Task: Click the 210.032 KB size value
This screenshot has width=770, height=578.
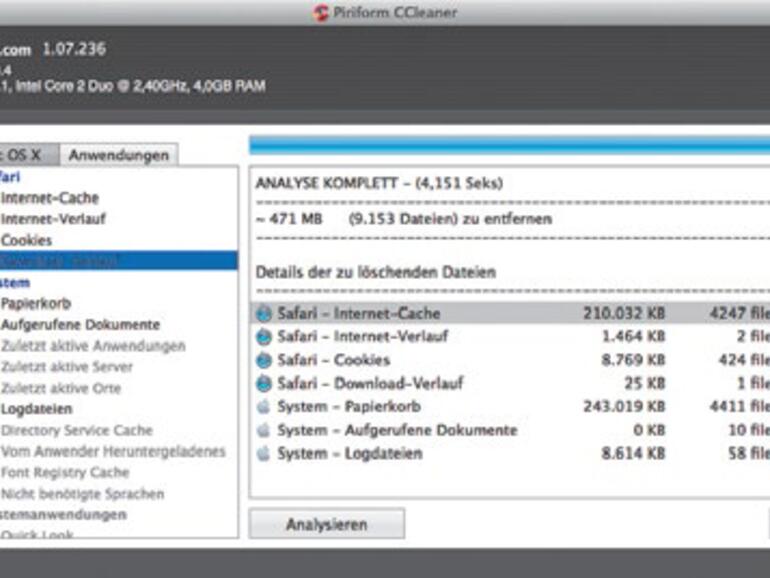Action: point(624,313)
